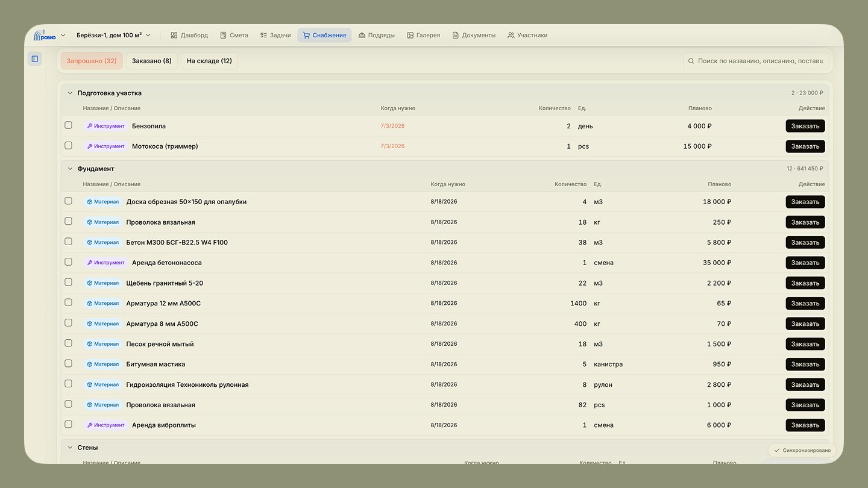
Task: Click the Материал tag on Щебень гранитный row
Action: tap(102, 283)
